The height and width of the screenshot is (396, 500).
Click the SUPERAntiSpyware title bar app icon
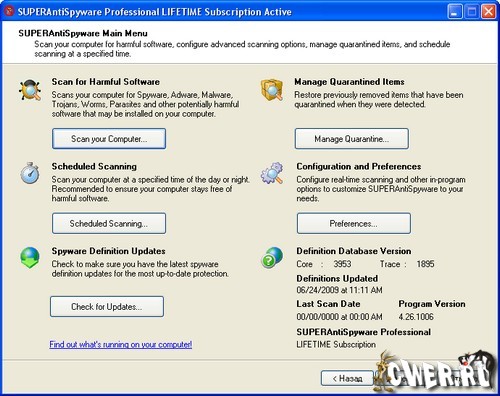[9, 11]
